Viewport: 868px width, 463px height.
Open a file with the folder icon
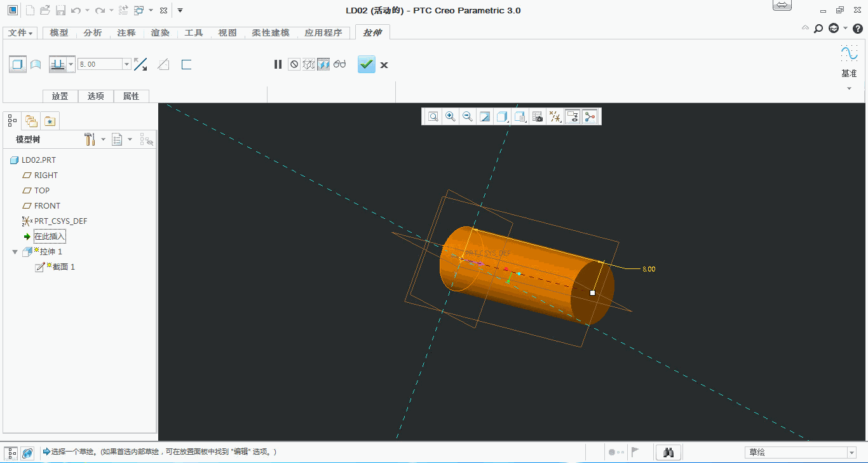(x=45, y=10)
